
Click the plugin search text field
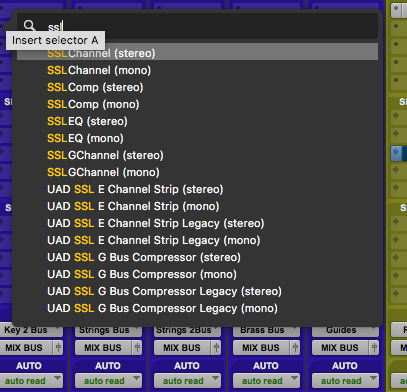click(197, 26)
